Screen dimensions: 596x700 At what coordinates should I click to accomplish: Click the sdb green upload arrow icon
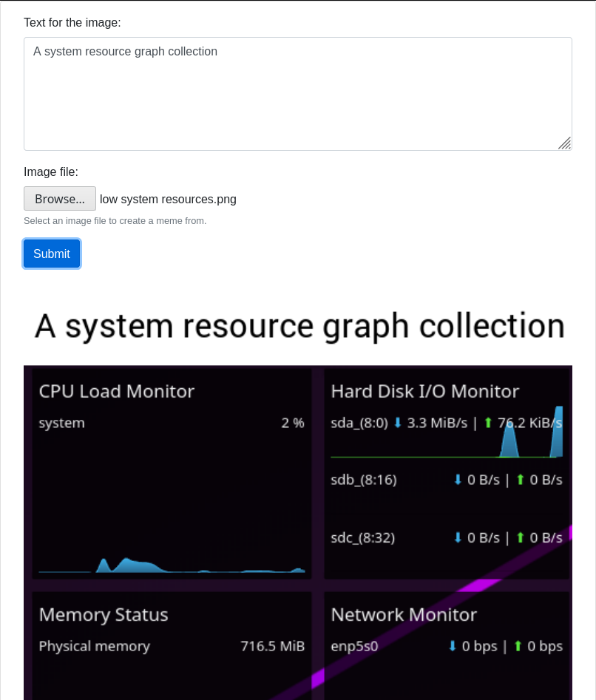pos(521,480)
